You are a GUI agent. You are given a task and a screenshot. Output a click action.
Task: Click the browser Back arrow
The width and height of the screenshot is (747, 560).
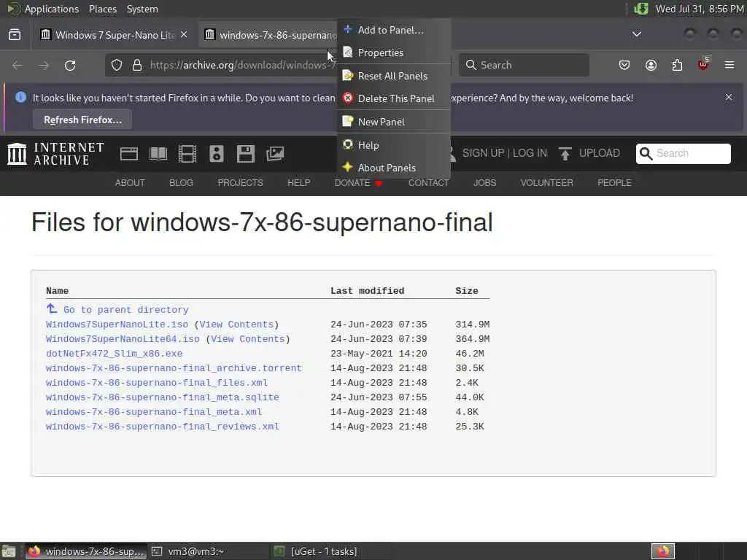pos(18,65)
